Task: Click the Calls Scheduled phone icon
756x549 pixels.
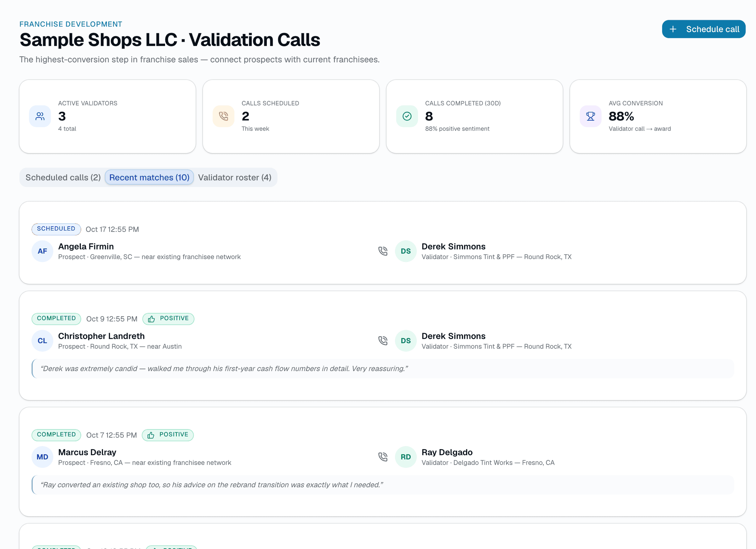Action: tap(223, 116)
